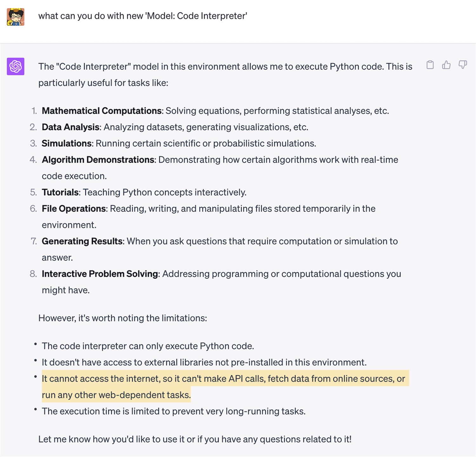Click the bullet about executing only Python code
Viewport: 476px width, 457px height.
click(x=148, y=346)
